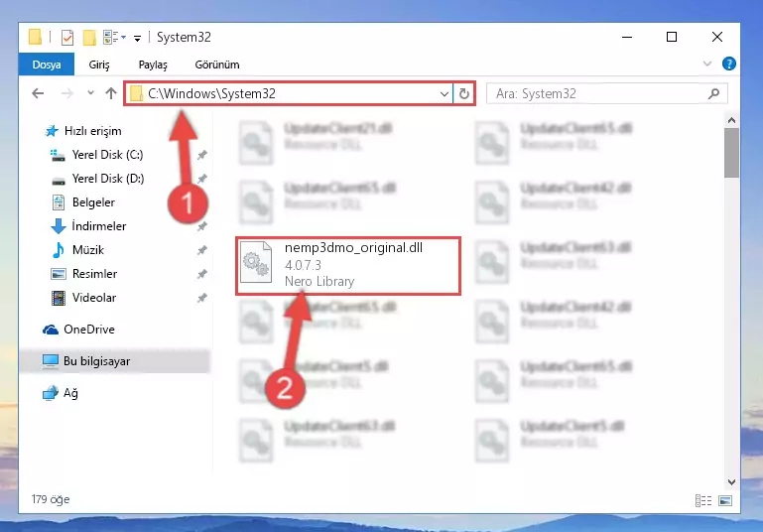Viewport: 763px width, 532px height.
Task: Open the Belgeler folder
Action: (x=93, y=202)
